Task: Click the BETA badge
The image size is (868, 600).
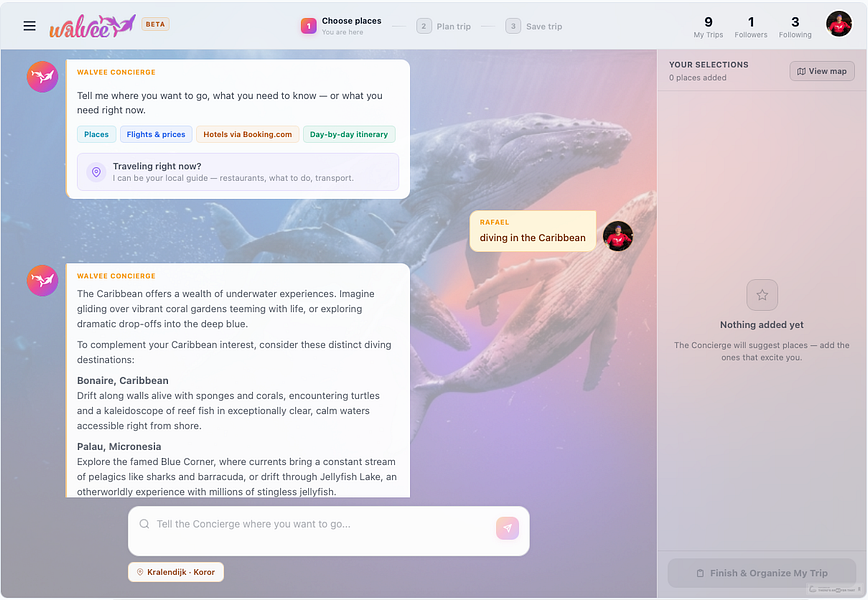Action: click(x=155, y=24)
